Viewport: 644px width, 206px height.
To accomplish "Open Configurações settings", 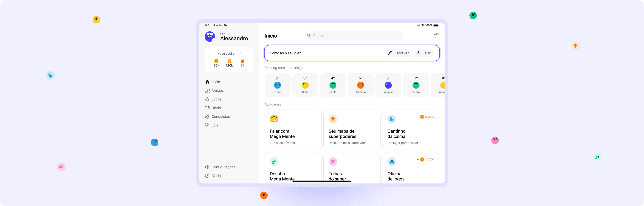I will 223,167.
